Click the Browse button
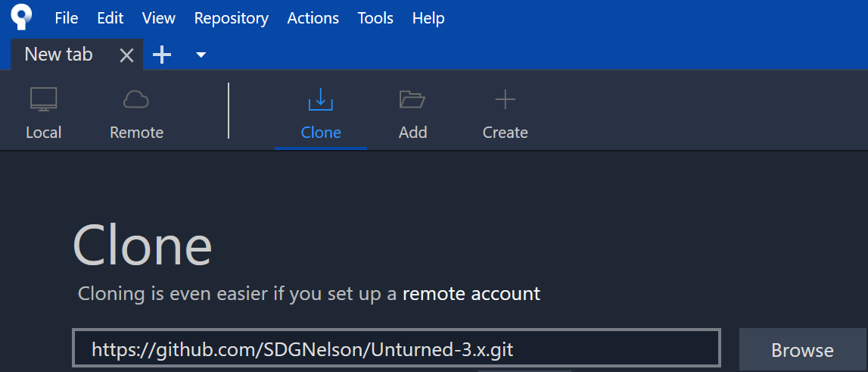The image size is (868, 372). tap(802, 350)
